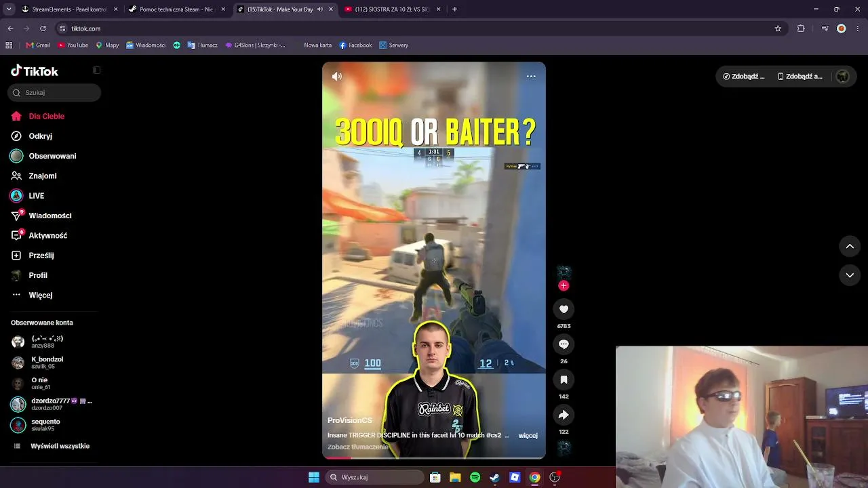
Task: Open the comments with the speech bubble icon
Action: 564,344
